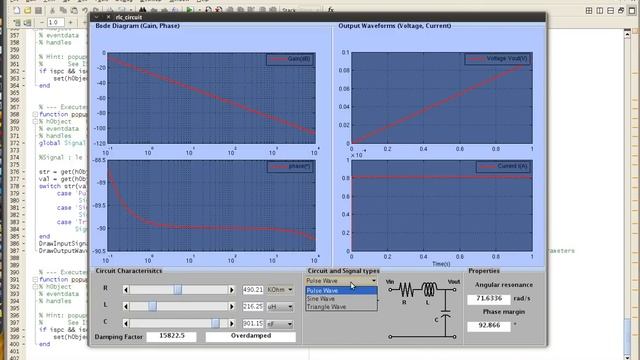This screenshot has height=360, width=640.
Task: Decrease R with the left slider arrow
Action: [x=126, y=289]
